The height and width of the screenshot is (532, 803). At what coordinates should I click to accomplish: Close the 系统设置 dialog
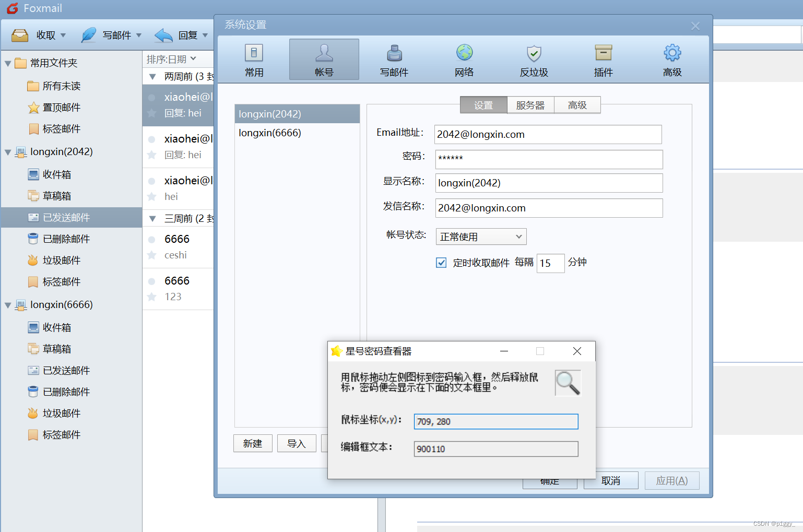click(x=695, y=26)
